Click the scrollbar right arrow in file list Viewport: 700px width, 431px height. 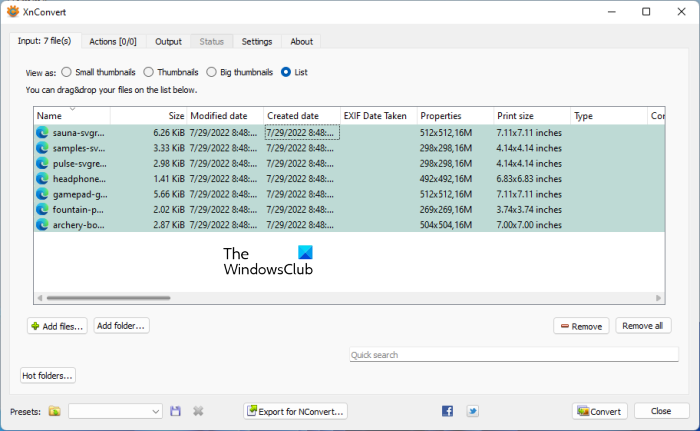[658, 298]
